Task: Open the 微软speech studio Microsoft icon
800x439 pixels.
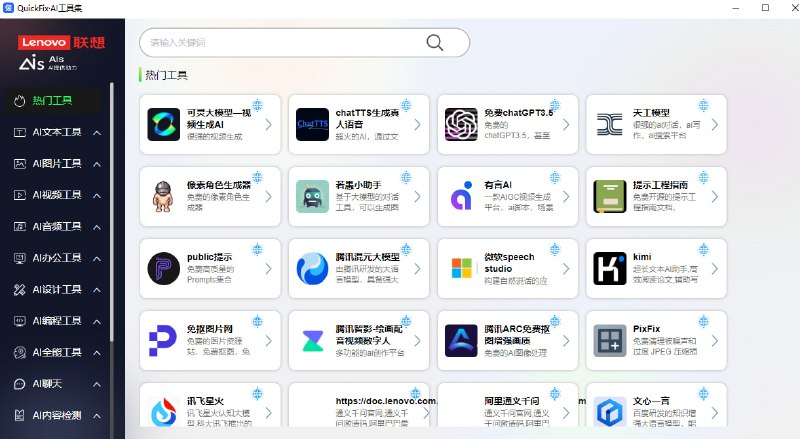Action: click(461, 269)
